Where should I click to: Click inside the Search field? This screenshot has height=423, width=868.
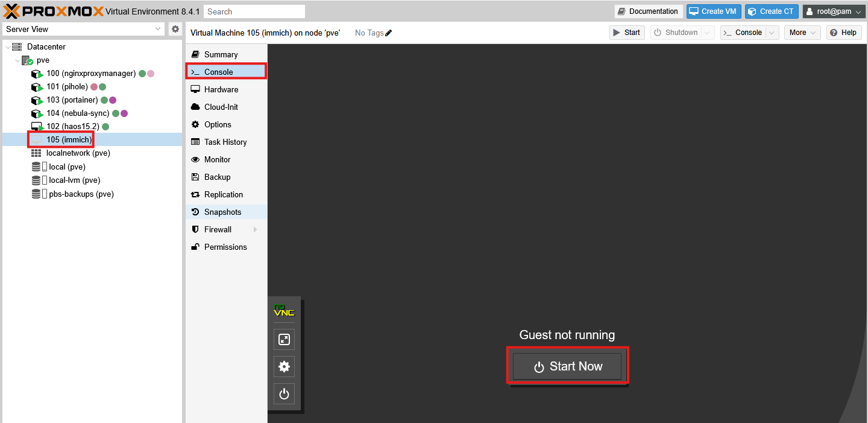tap(254, 11)
